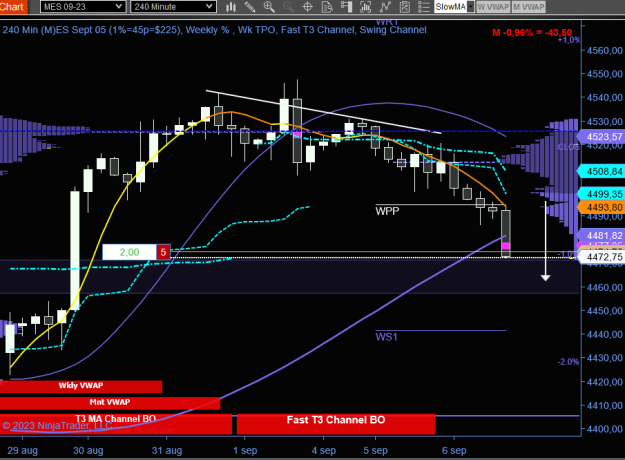
Task: Click the -2.0% weekly percent label
Action: tap(568, 362)
